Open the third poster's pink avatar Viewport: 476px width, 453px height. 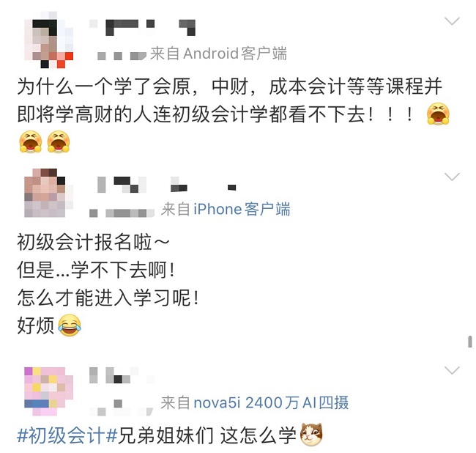49,391
